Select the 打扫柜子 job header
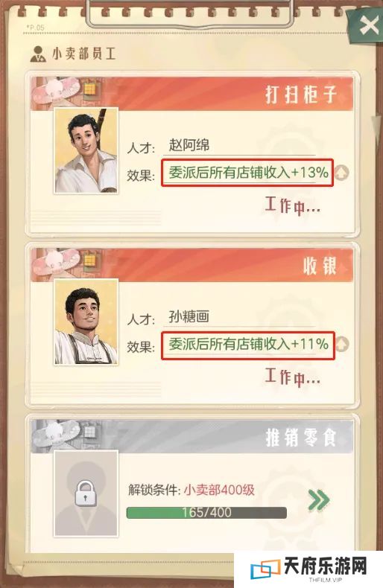383x588 pixels. [x=191, y=94]
